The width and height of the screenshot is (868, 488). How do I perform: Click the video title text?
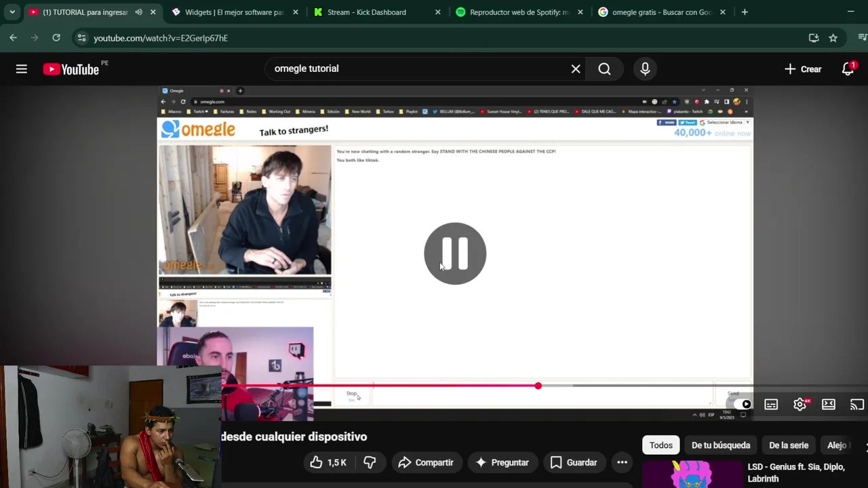coord(294,436)
